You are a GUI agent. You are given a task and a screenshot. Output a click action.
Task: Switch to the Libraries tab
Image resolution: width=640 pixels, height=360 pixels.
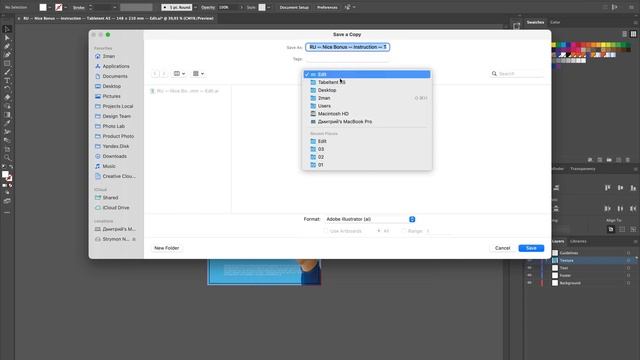tap(578, 242)
